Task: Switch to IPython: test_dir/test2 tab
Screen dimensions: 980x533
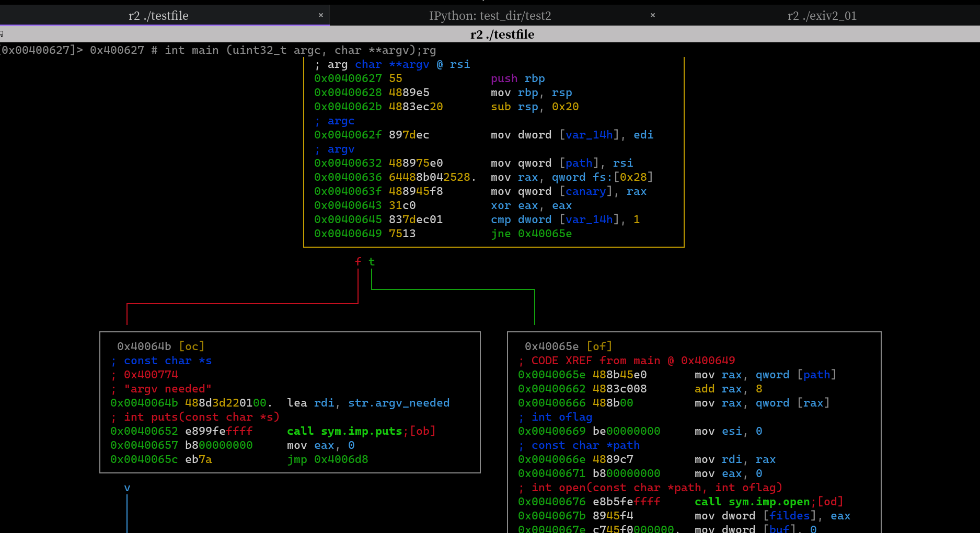Action: (x=490, y=16)
